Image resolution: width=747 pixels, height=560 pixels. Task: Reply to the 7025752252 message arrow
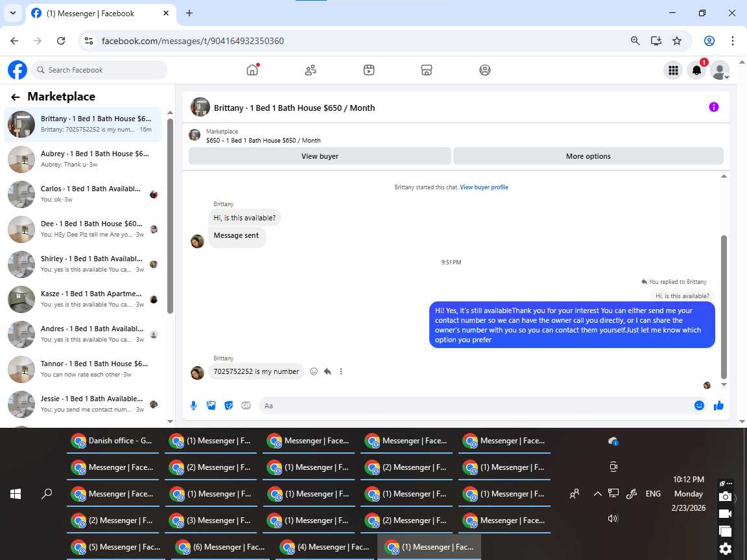click(327, 371)
